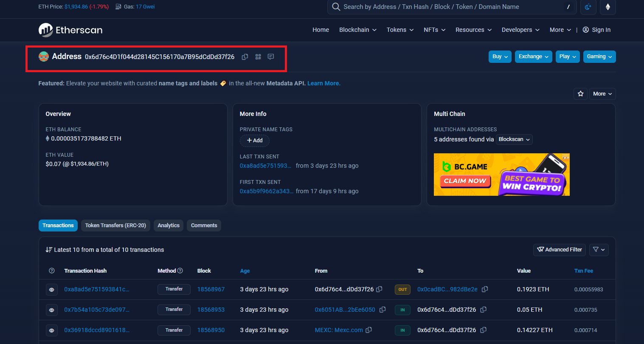Viewport: 644px width, 344px height.
Task: Open the Buy dropdown
Action: [x=500, y=56]
